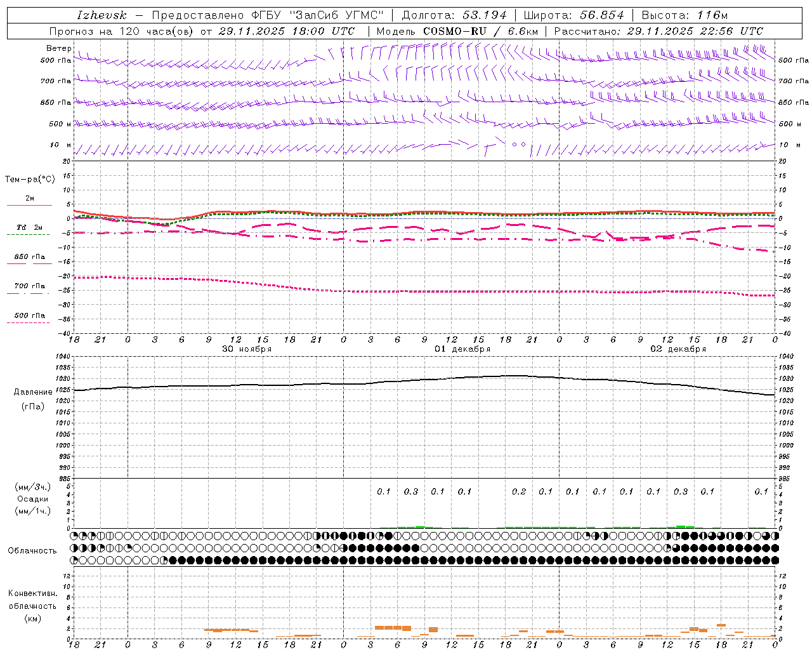
Task: Click the '(км)' convective height unit label
Action: pyautogui.click(x=32, y=618)
